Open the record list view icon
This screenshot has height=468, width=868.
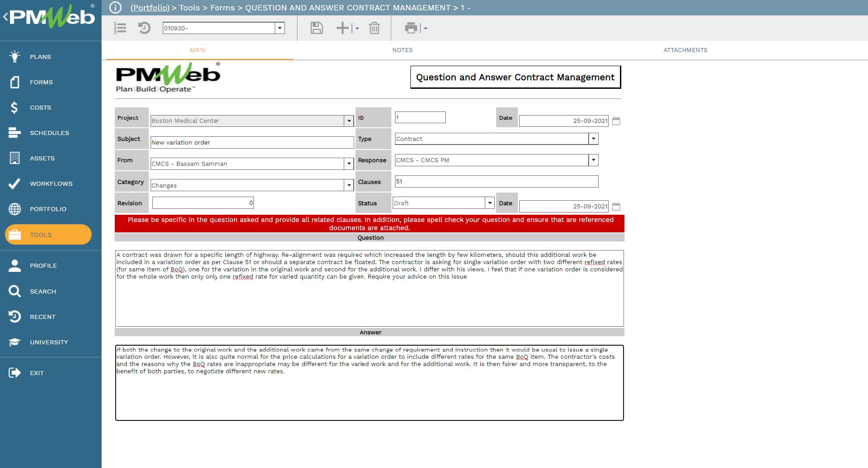pyautogui.click(x=120, y=28)
